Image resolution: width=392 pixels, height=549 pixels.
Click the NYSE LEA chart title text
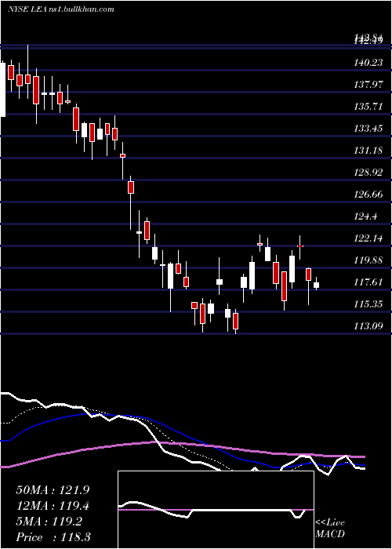coord(61,9)
